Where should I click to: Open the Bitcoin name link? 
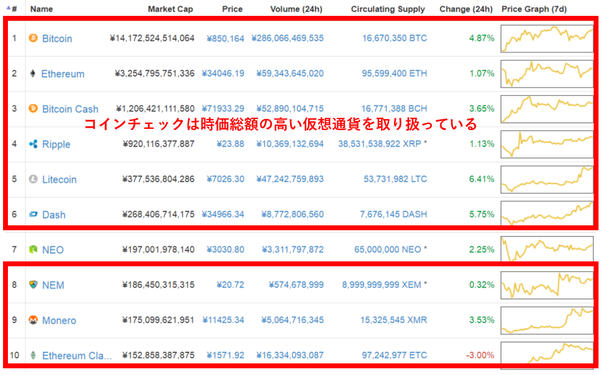57,39
